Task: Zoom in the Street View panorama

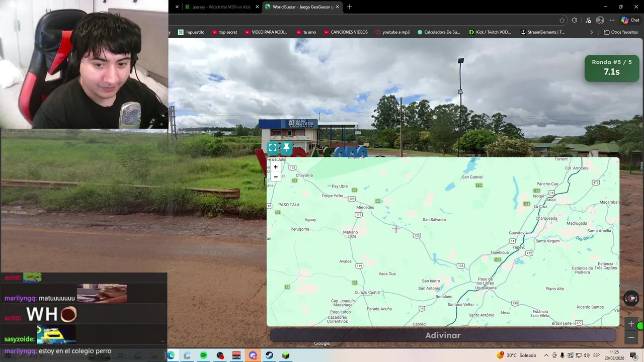Action: pos(631,324)
